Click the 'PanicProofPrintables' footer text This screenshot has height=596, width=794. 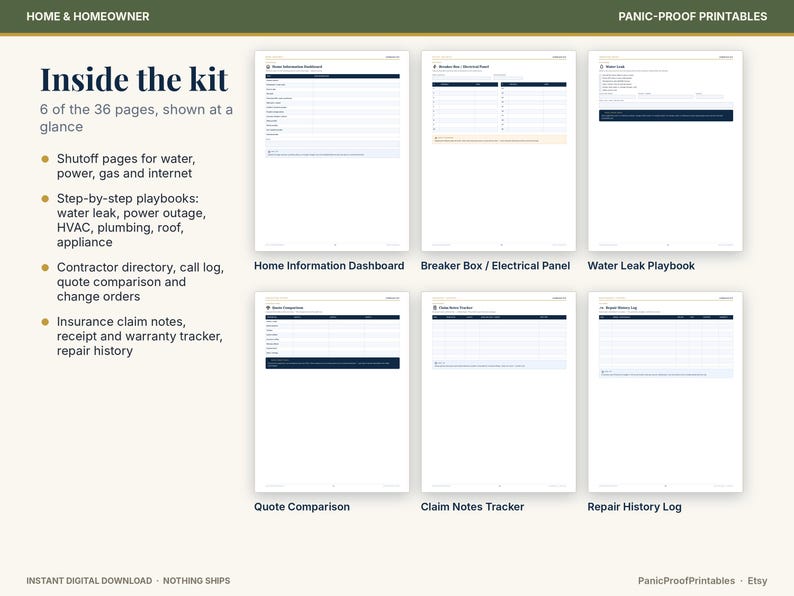coord(686,581)
